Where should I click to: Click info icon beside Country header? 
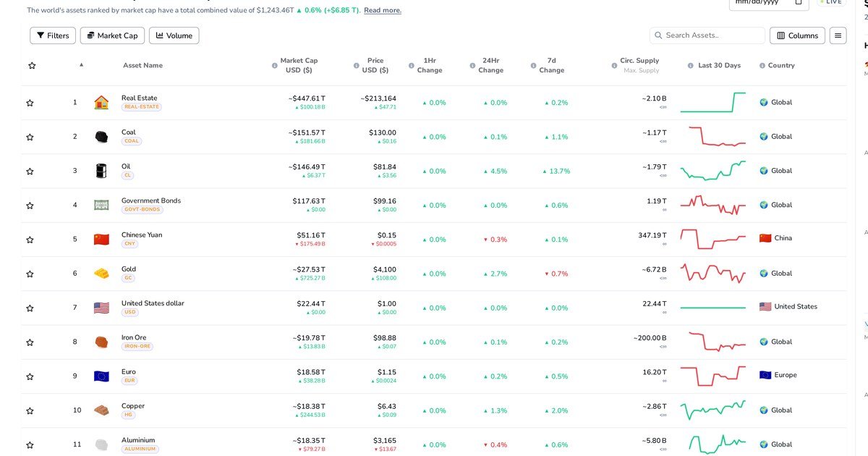coord(762,66)
